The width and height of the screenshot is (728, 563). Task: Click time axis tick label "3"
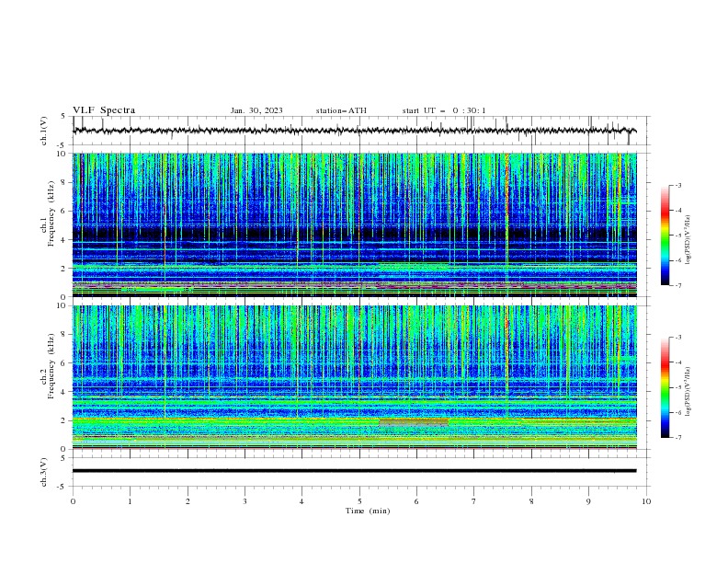245,501
